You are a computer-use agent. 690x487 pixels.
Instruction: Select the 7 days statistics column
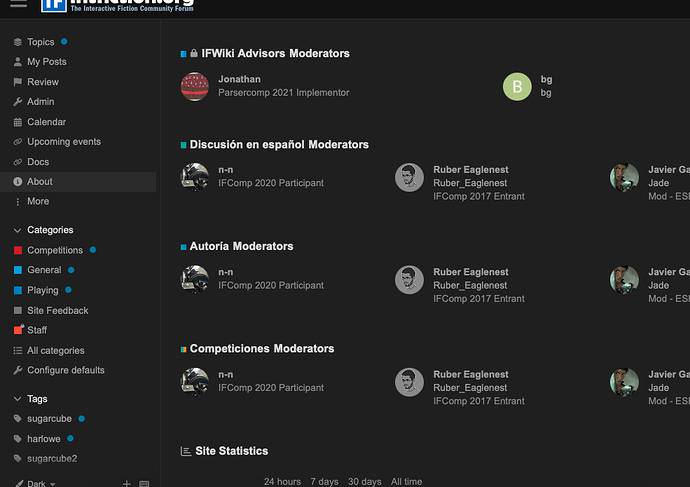324,482
